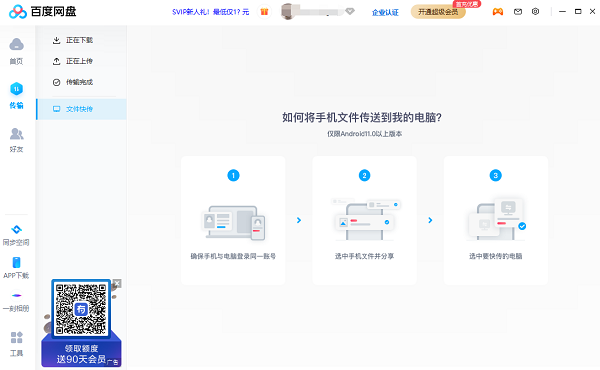The image size is (600, 370).
Task: Open 同步空间 sync space icon
Action: pyautogui.click(x=16, y=230)
